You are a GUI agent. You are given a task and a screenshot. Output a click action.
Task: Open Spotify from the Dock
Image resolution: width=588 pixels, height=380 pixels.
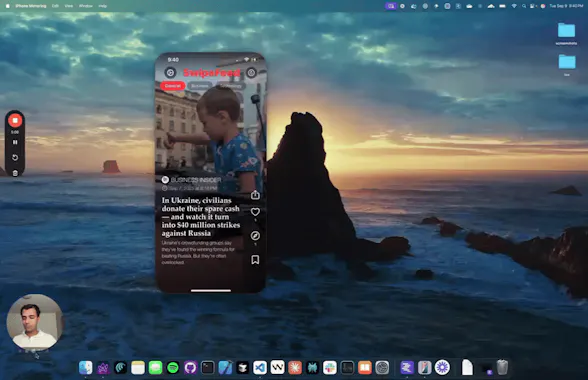click(x=173, y=368)
